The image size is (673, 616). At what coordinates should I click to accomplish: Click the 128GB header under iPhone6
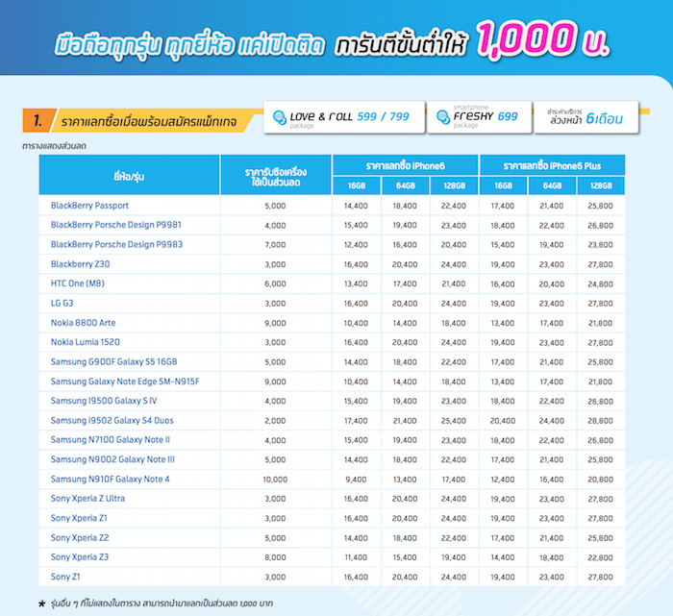click(x=454, y=185)
